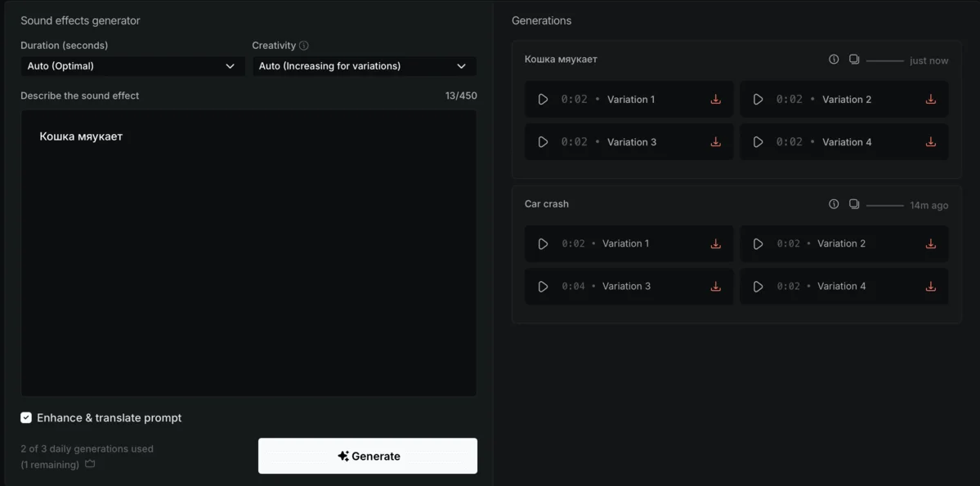Play Variation 1 of Кошка мяукает

(543, 100)
